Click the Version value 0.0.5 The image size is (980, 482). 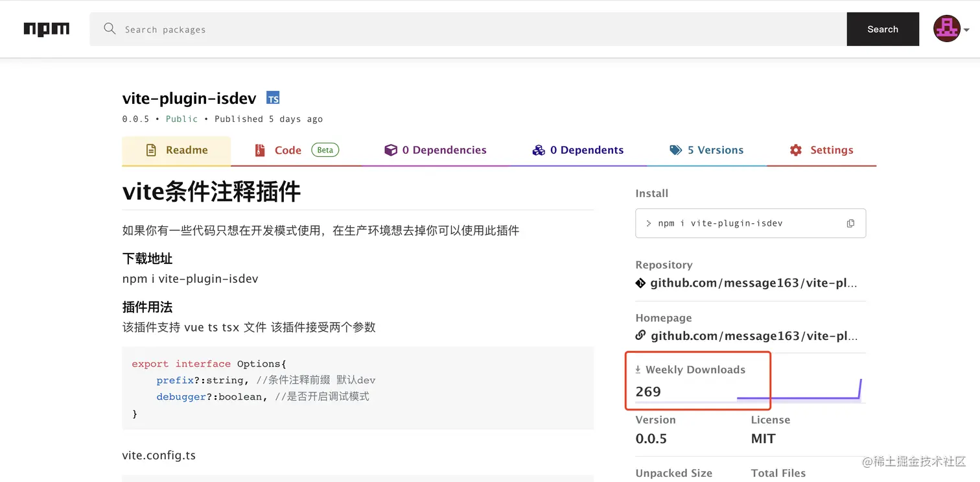click(x=651, y=439)
